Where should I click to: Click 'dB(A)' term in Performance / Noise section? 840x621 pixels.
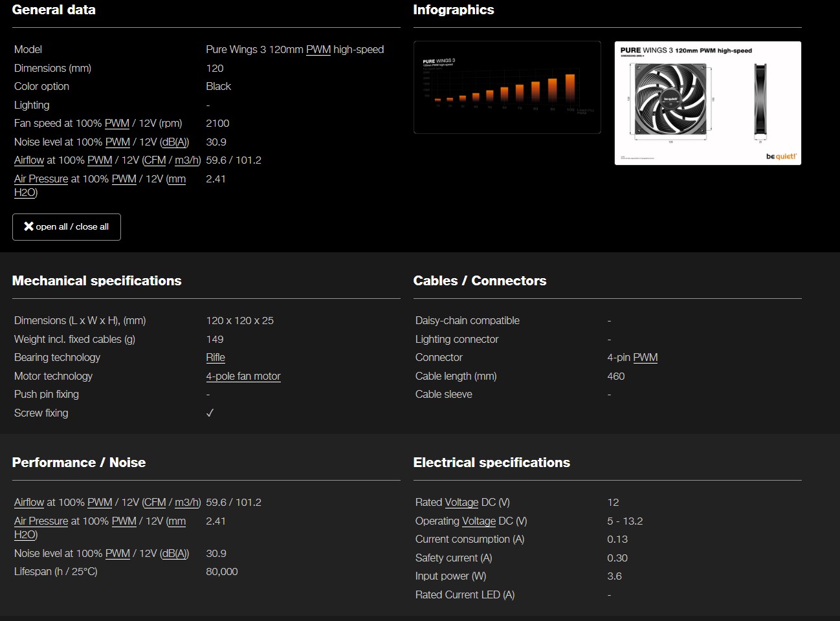[x=175, y=554]
